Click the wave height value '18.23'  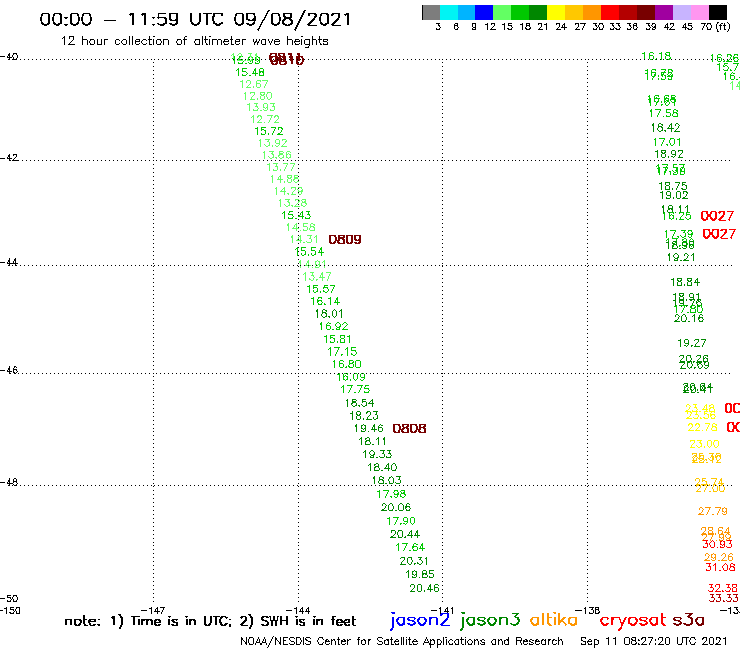pyautogui.click(x=363, y=416)
